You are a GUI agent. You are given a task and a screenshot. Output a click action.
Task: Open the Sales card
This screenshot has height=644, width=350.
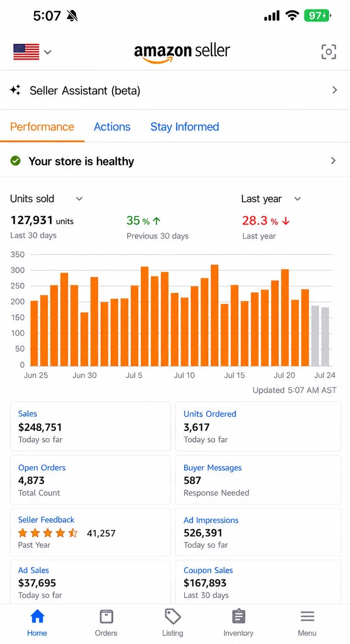tap(90, 426)
